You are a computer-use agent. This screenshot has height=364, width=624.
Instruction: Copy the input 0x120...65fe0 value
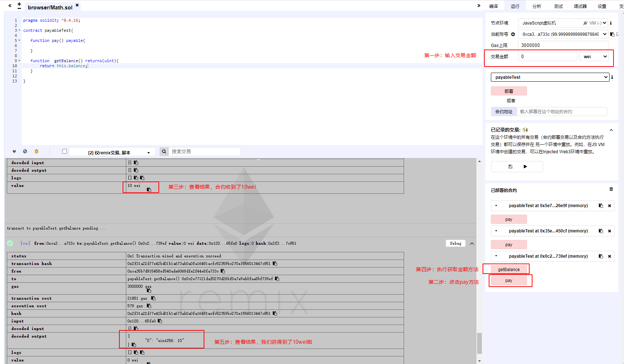pos(160,321)
